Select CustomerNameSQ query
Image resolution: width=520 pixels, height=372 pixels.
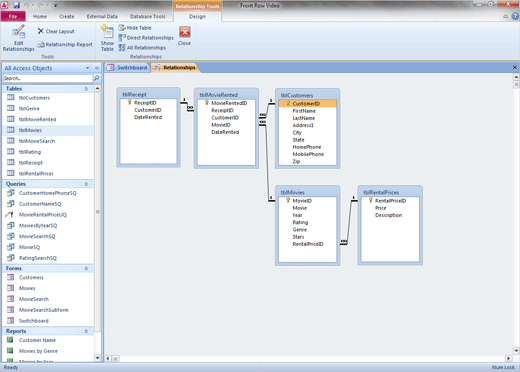pyautogui.click(x=48, y=204)
